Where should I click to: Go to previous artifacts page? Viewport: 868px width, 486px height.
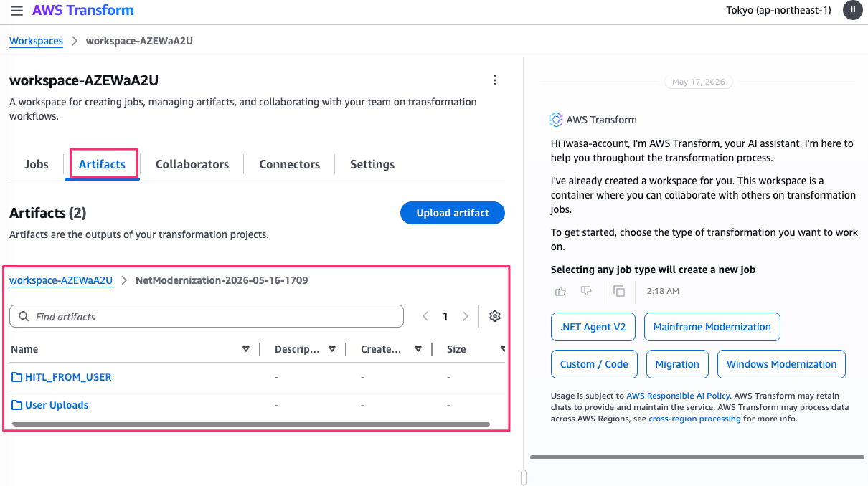425,316
